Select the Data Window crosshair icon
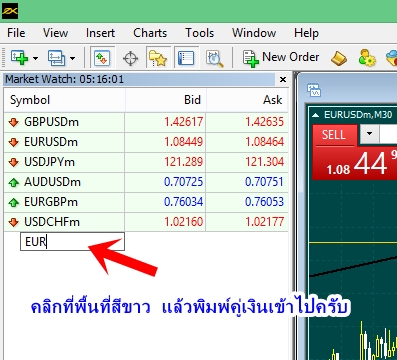The image size is (397, 360). pyautogui.click(x=130, y=58)
